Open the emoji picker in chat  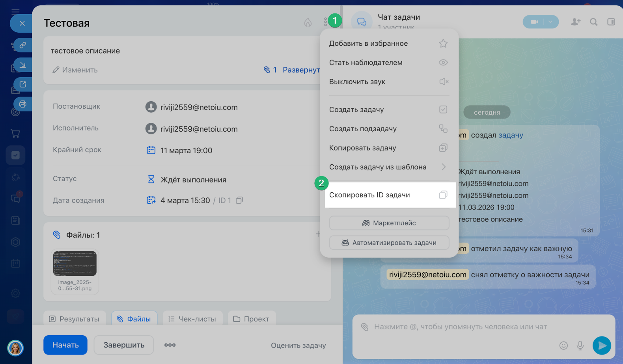click(x=563, y=345)
